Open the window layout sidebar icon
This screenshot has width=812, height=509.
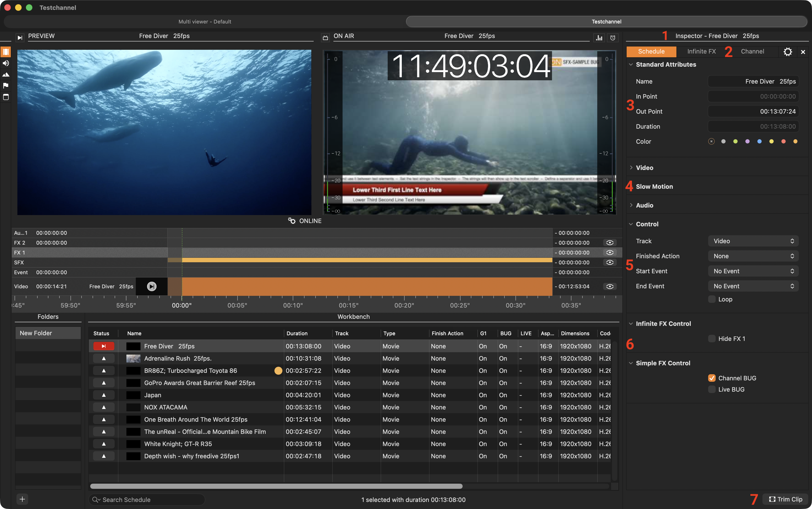tap(6, 97)
